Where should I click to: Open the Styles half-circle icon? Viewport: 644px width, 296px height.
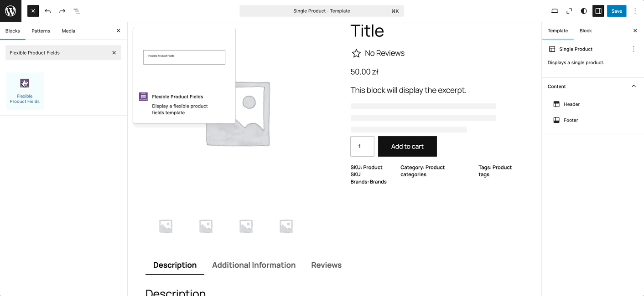584,10
